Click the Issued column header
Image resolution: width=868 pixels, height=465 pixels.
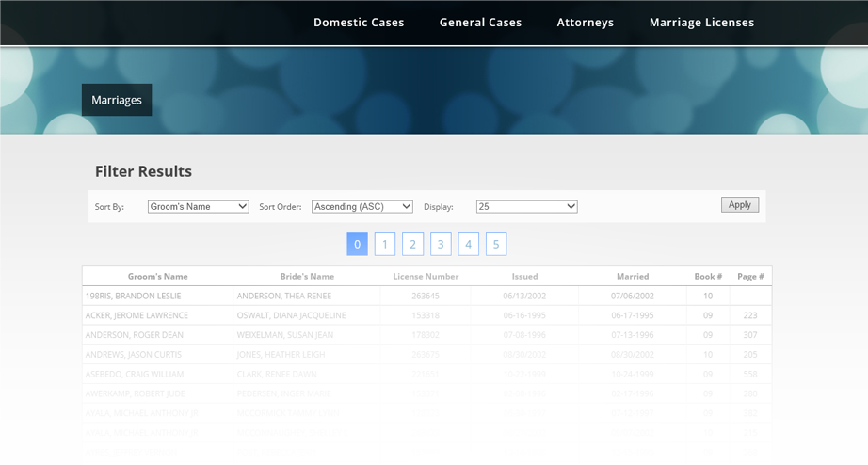pyautogui.click(x=524, y=276)
